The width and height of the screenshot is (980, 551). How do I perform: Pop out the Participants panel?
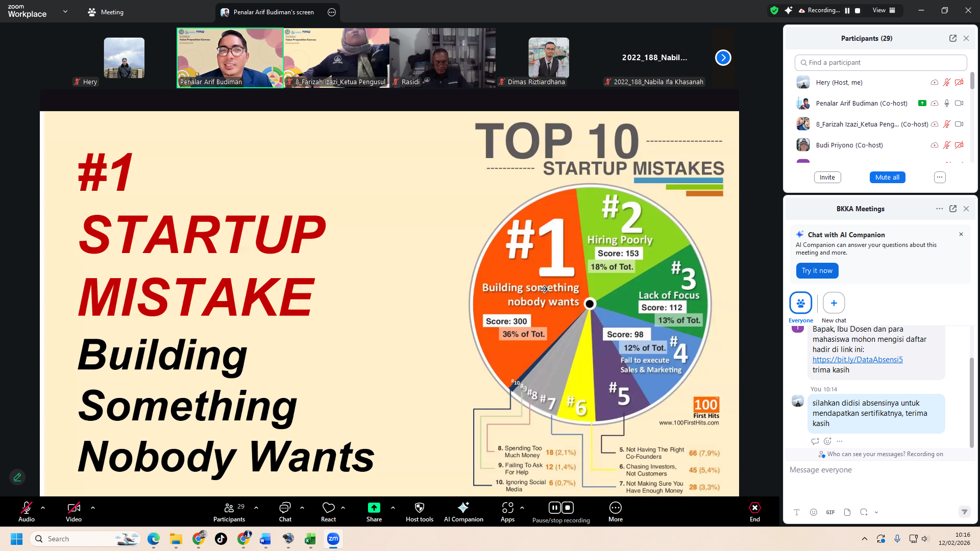952,38
